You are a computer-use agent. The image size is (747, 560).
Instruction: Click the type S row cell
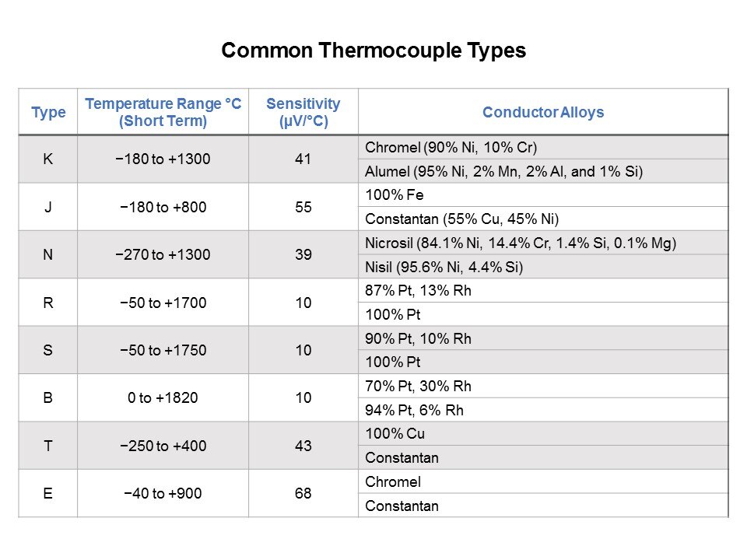pos(48,350)
